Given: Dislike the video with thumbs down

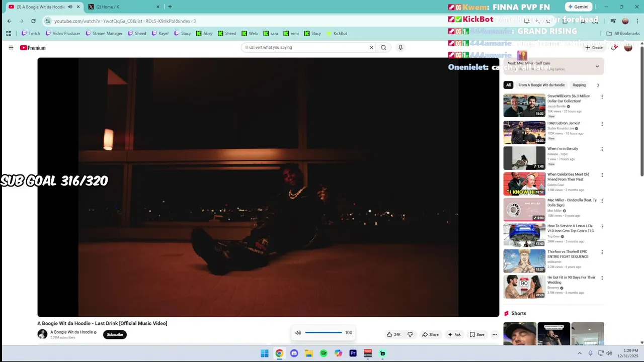Looking at the screenshot, I should [410, 334].
